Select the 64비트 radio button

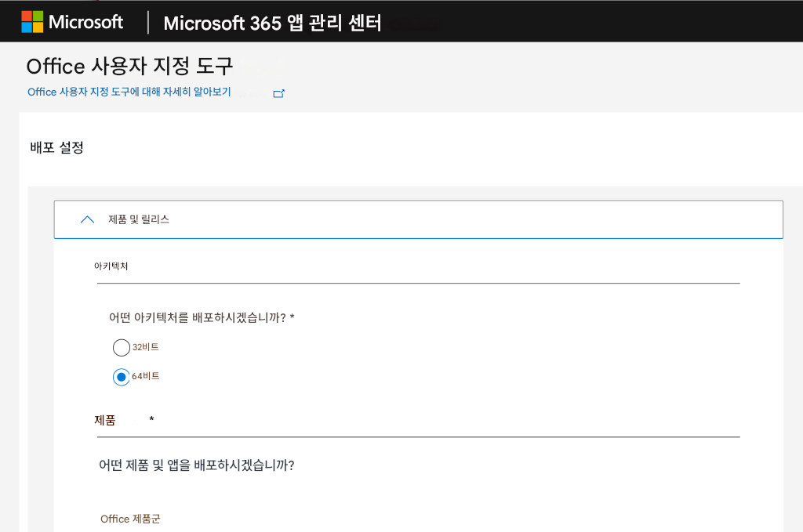click(122, 377)
